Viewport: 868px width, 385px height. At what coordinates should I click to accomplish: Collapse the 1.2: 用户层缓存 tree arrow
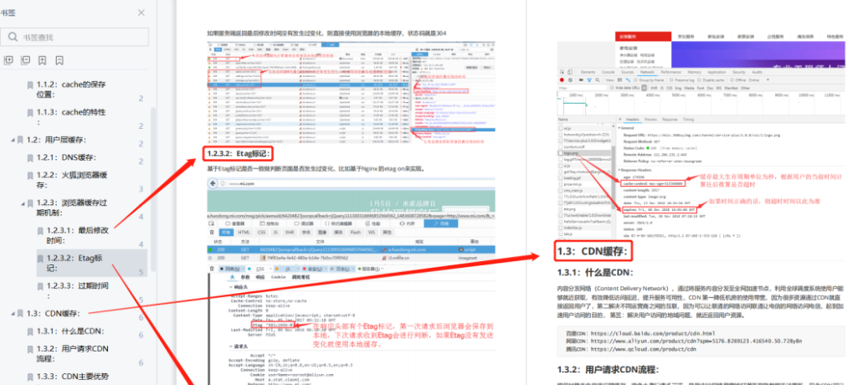[13, 140]
